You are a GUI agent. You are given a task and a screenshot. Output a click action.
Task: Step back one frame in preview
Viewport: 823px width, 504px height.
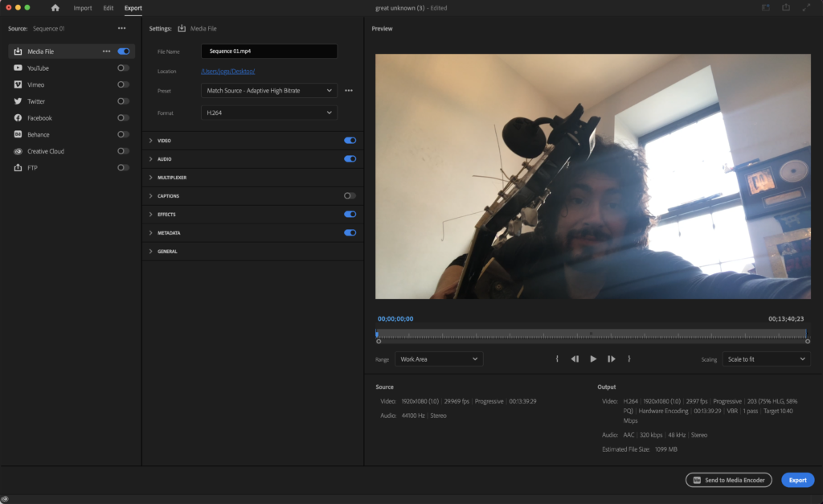[x=575, y=359]
